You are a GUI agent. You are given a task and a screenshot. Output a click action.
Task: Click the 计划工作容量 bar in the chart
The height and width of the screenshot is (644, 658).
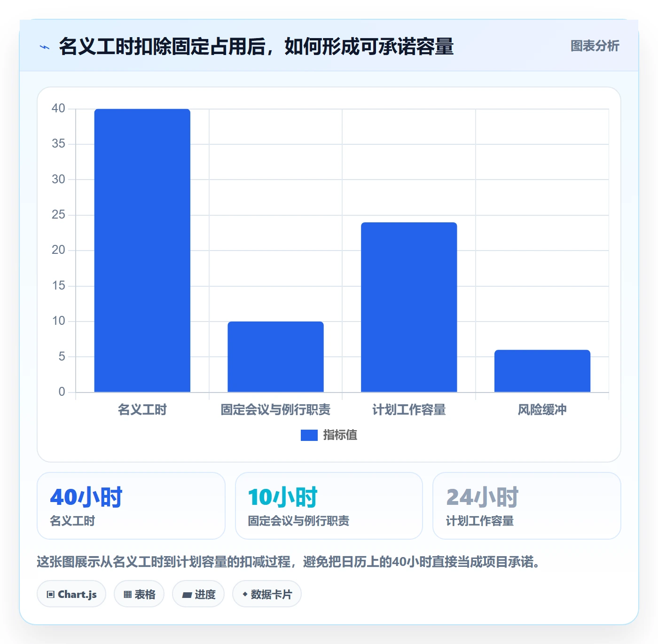point(409,307)
